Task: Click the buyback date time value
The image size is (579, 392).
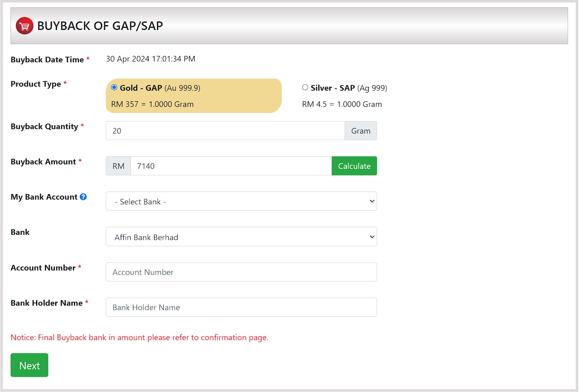Action: pyautogui.click(x=150, y=59)
